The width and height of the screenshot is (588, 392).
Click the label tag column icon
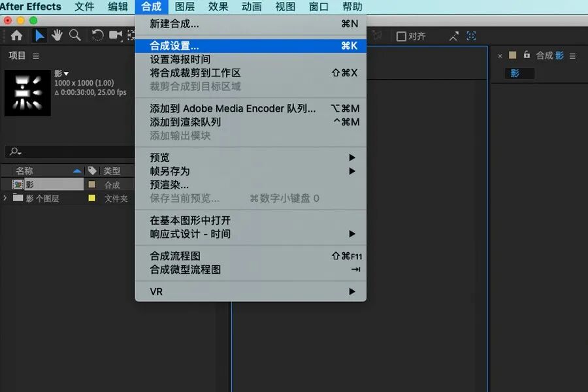[92, 171]
